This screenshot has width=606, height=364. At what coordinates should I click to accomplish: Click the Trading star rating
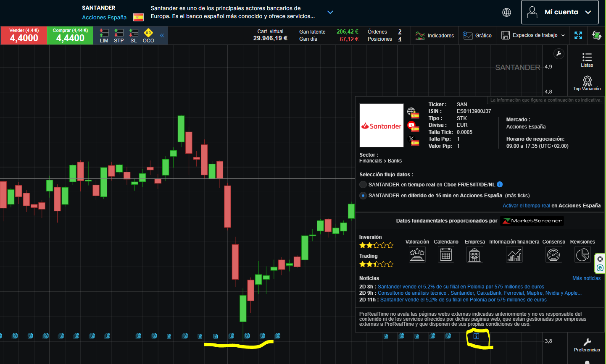pyautogui.click(x=376, y=264)
